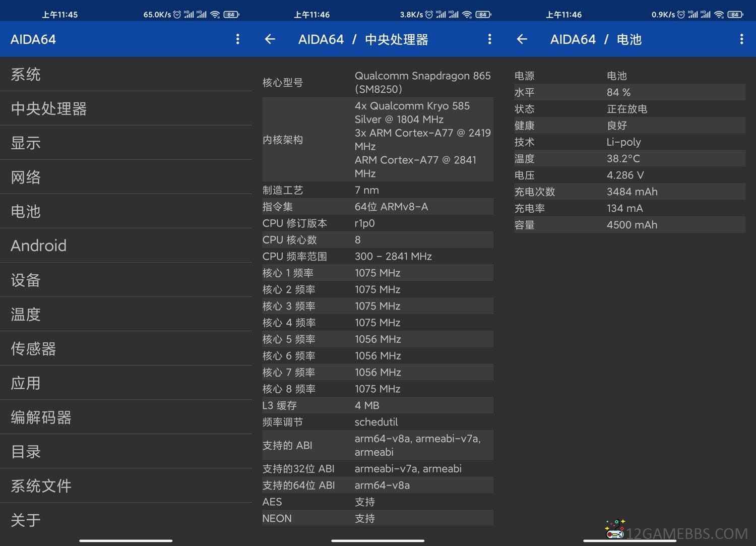Open the 编解码器 category

pyautogui.click(x=126, y=417)
